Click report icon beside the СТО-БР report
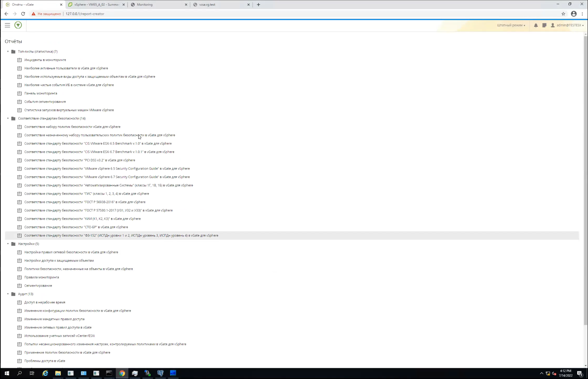 (20, 227)
